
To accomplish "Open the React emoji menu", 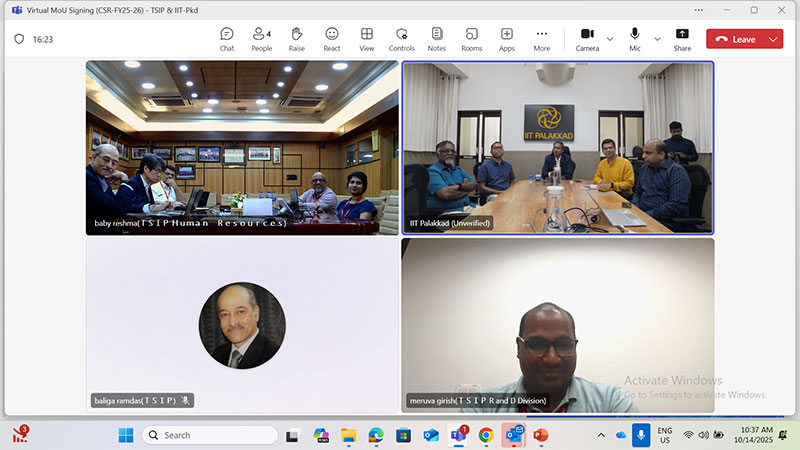I will (332, 39).
